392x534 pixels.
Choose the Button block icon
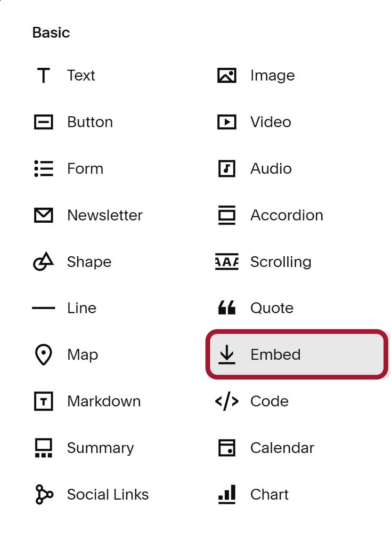point(43,122)
